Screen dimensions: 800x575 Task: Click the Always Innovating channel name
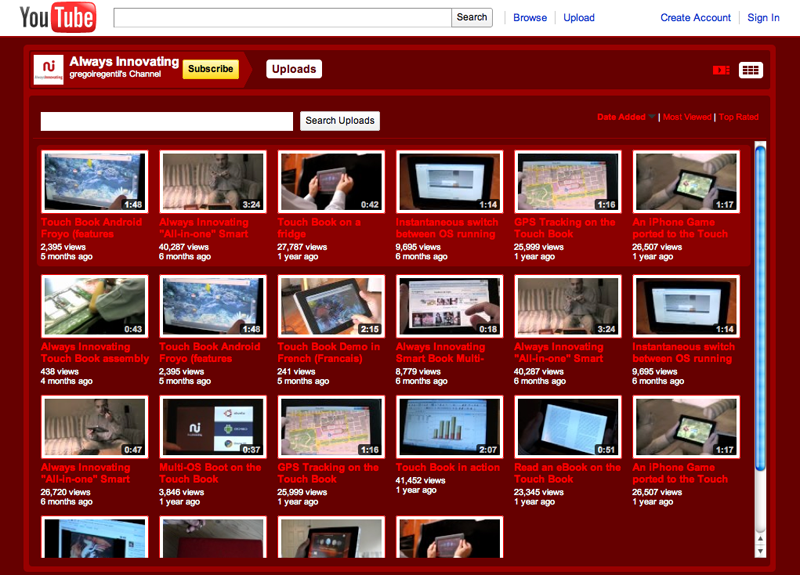pyautogui.click(x=124, y=62)
